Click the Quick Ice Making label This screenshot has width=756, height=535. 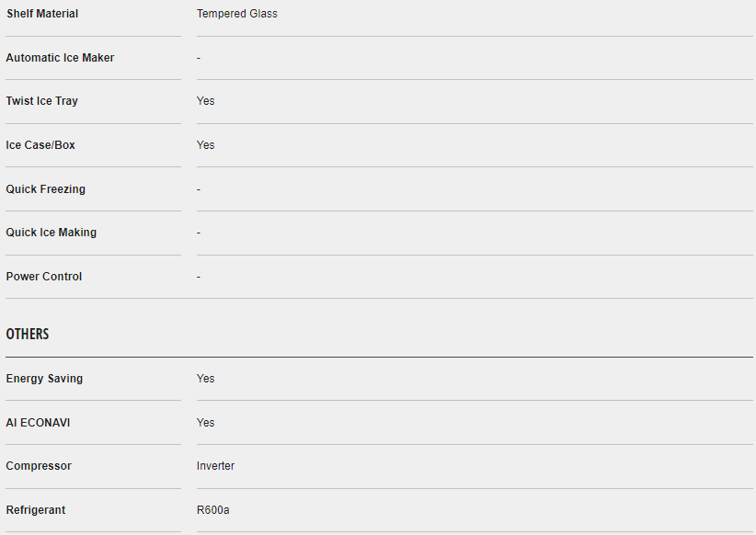[52, 233]
